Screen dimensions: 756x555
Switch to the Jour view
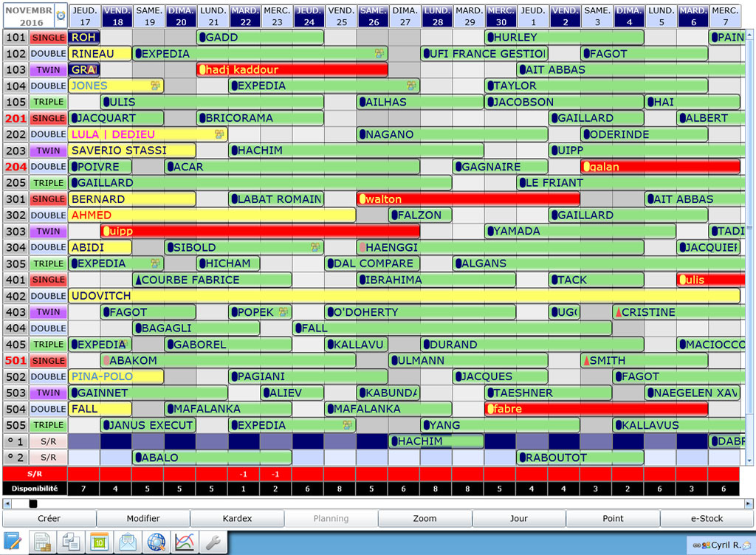tap(519, 518)
